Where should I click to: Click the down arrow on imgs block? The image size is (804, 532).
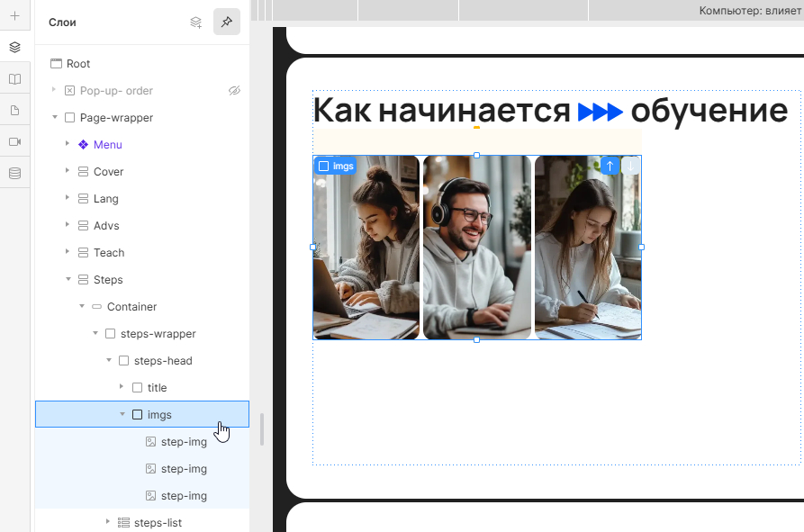click(630, 166)
